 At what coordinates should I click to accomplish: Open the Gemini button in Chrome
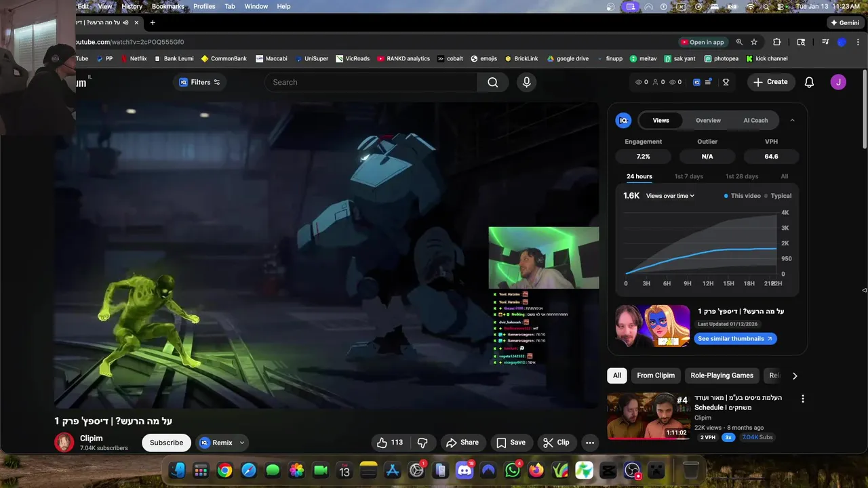point(844,22)
